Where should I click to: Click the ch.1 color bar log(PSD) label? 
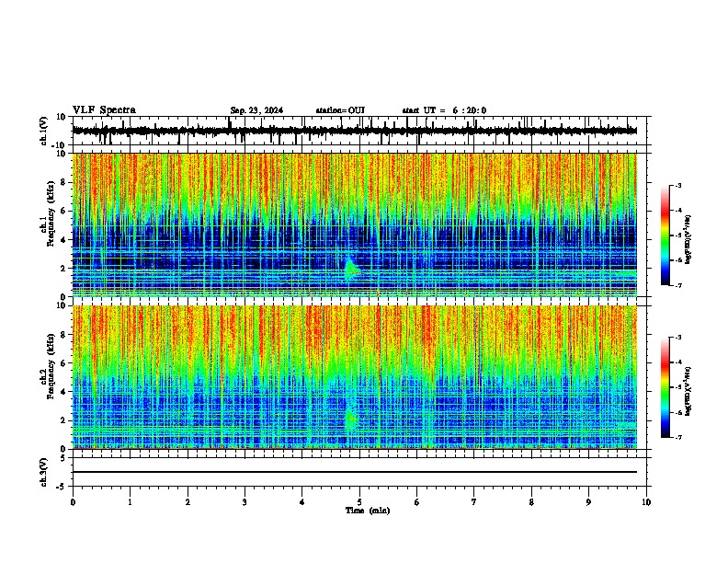688,240
